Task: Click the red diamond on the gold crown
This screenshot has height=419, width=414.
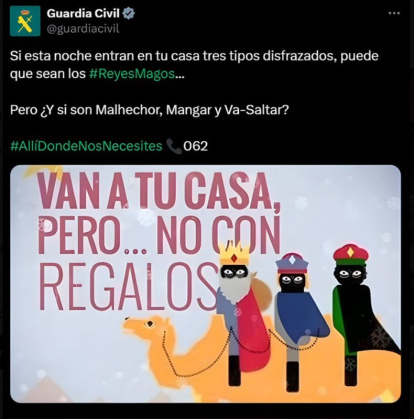Action: pos(234,258)
